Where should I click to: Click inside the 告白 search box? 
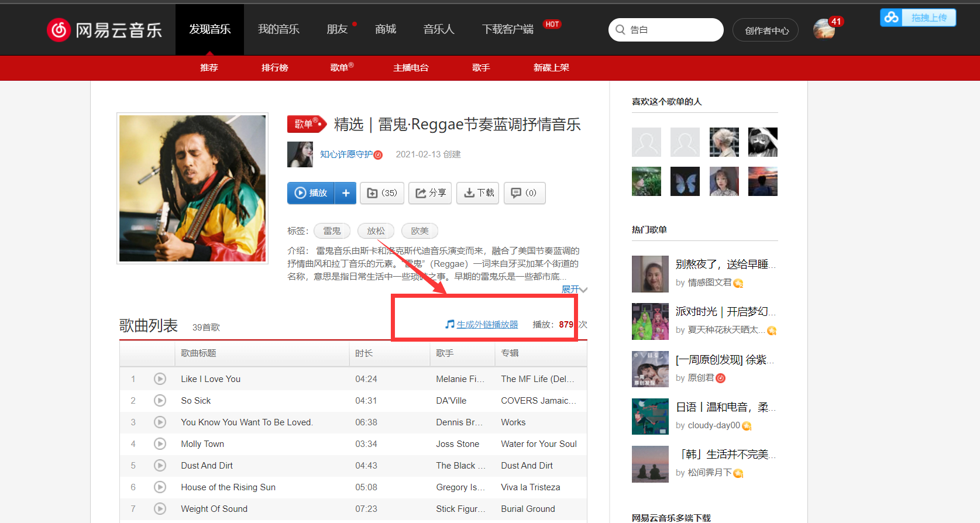666,30
